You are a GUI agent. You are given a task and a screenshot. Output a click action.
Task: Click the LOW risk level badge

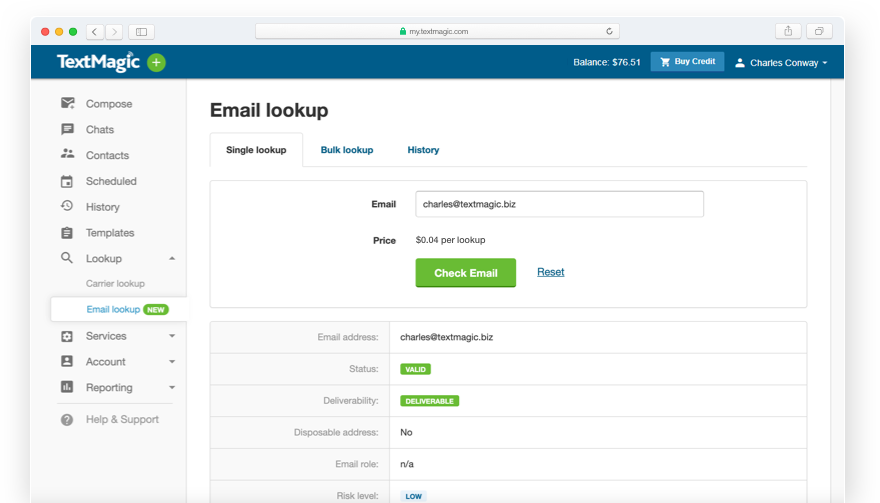tap(414, 496)
